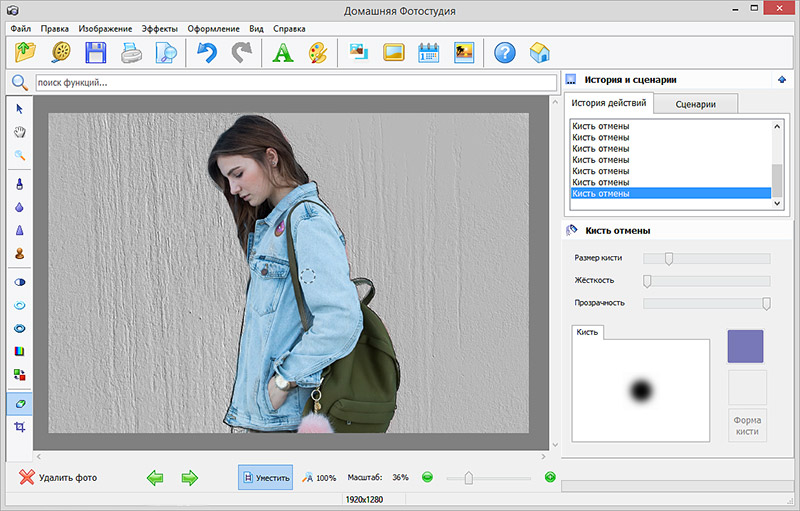Click history list scroll up arrow
Screen dimensions: 800x511
777,126
